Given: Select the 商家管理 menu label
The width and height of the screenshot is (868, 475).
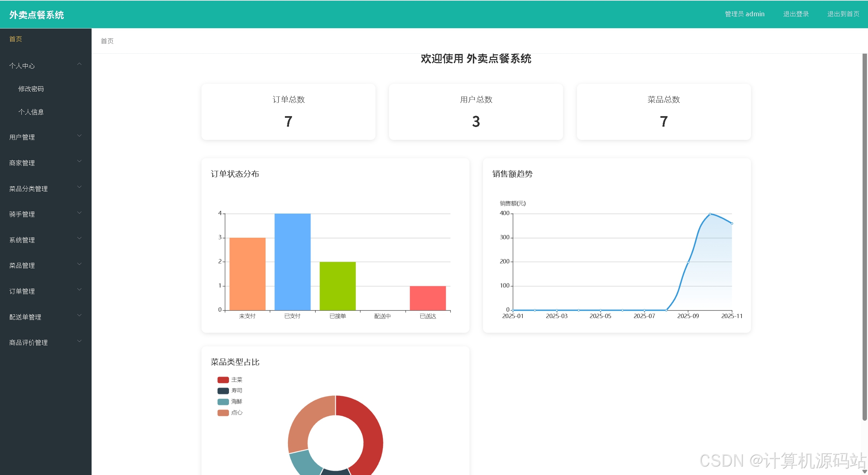Looking at the screenshot, I should 22,163.
